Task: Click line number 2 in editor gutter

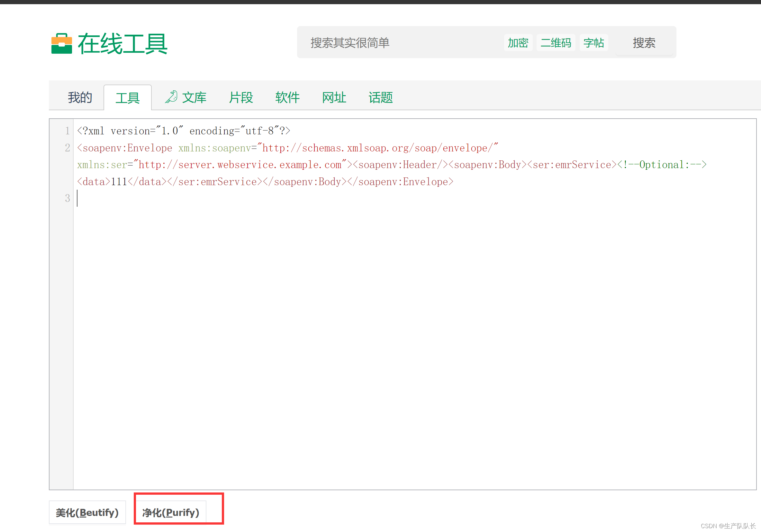Action: coord(67,148)
